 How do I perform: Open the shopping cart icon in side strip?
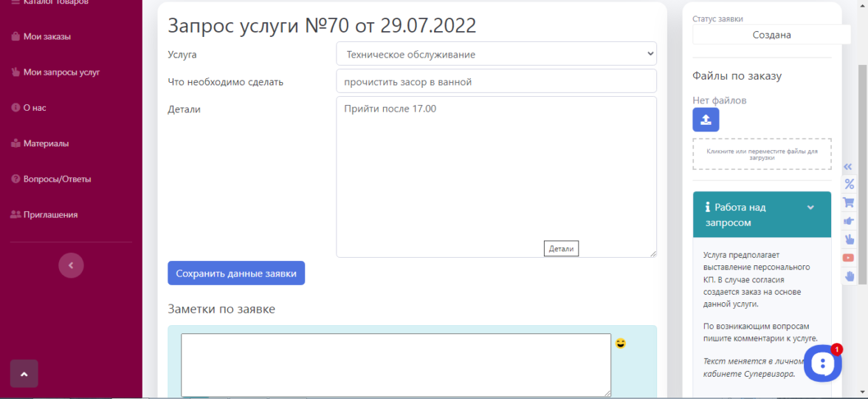point(849,202)
